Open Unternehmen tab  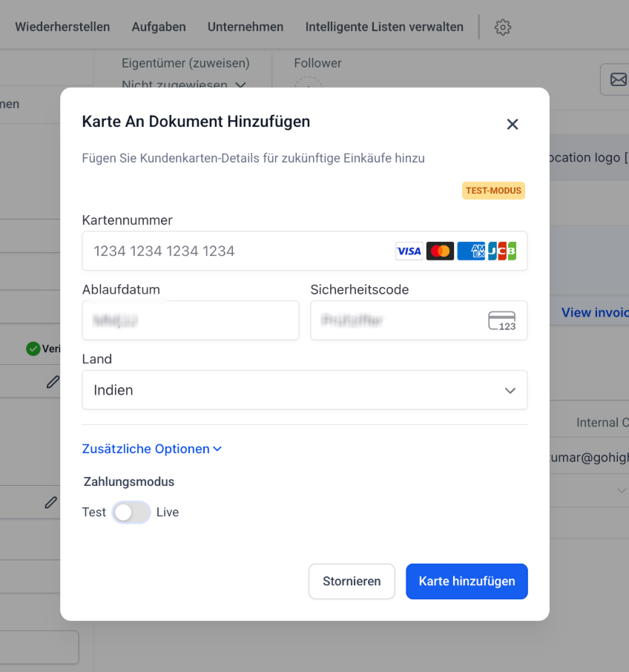pos(246,27)
